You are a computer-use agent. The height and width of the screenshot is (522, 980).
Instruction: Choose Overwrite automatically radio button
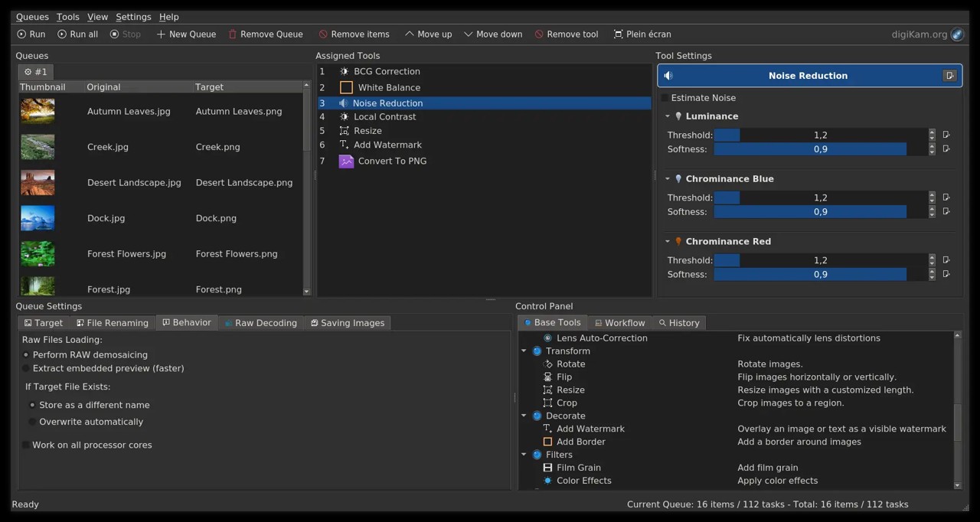(x=32, y=422)
